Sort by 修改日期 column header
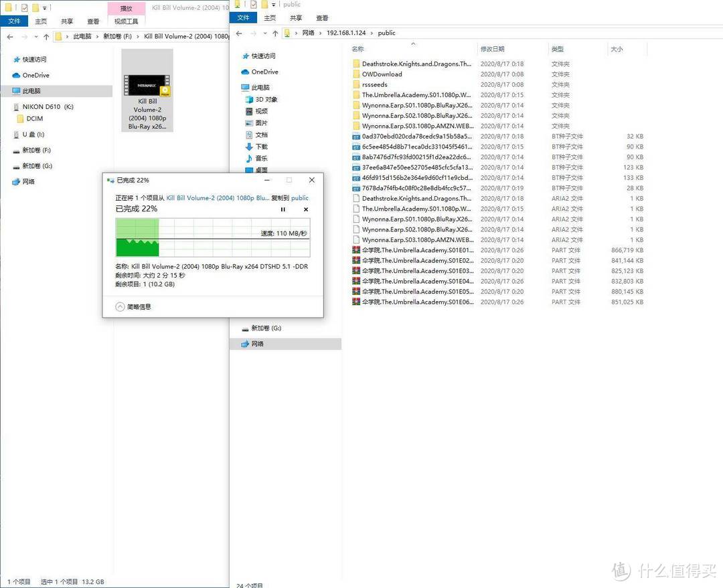This screenshot has width=723, height=588. coord(493,49)
